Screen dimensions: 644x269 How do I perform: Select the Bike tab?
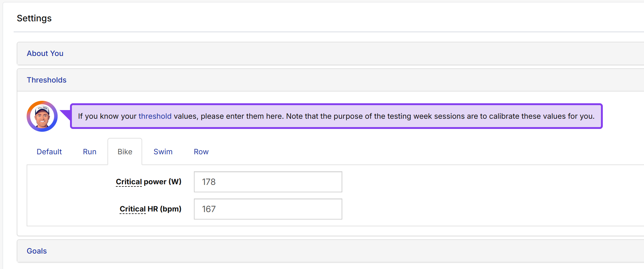point(125,152)
